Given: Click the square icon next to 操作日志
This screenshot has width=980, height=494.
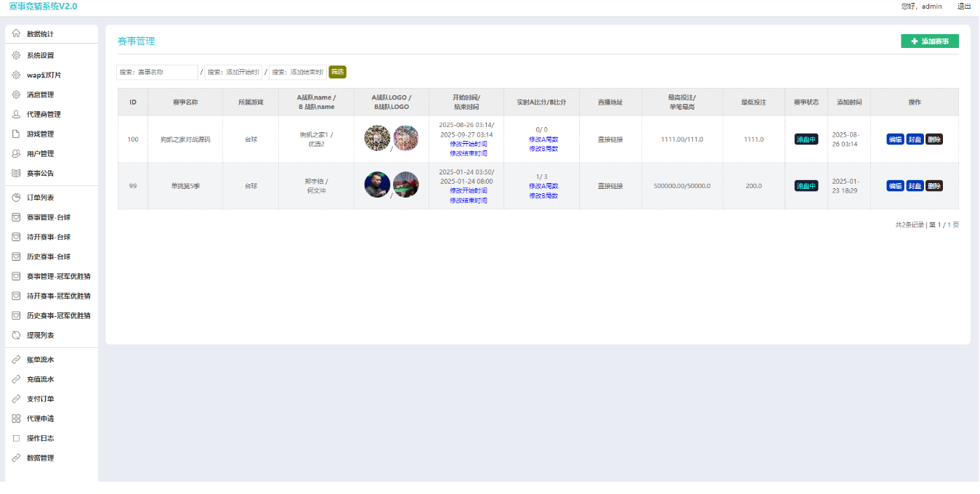Looking at the screenshot, I should coord(16,438).
